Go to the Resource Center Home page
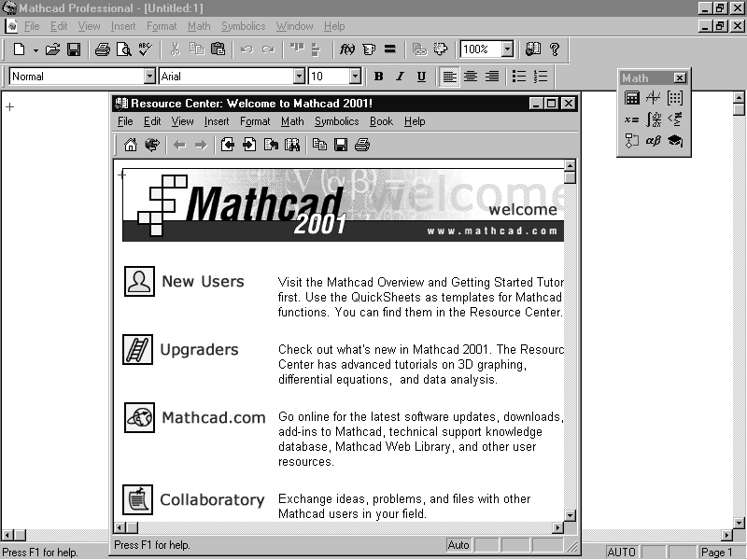Viewport: 747px width, 560px height. (130, 145)
